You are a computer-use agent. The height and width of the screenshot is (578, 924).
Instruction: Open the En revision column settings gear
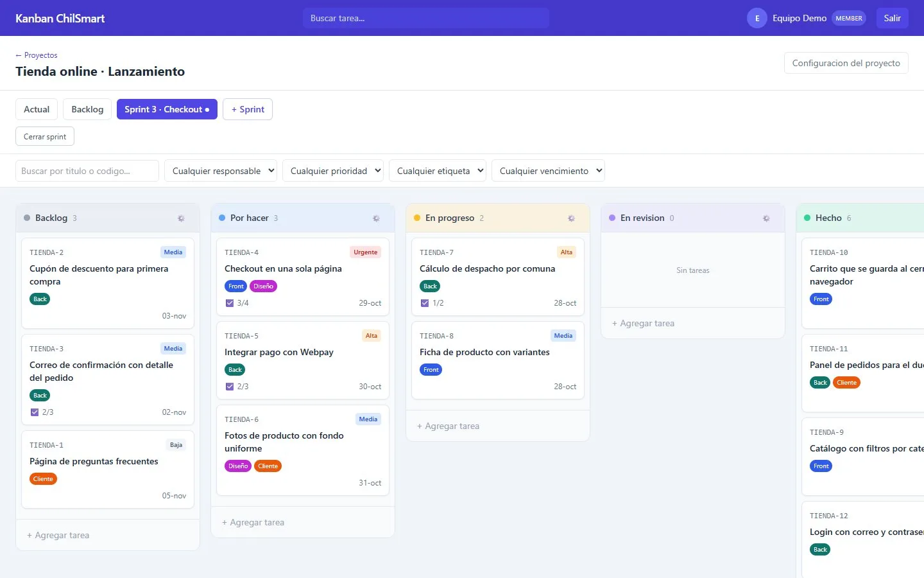(x=766, y=218)
